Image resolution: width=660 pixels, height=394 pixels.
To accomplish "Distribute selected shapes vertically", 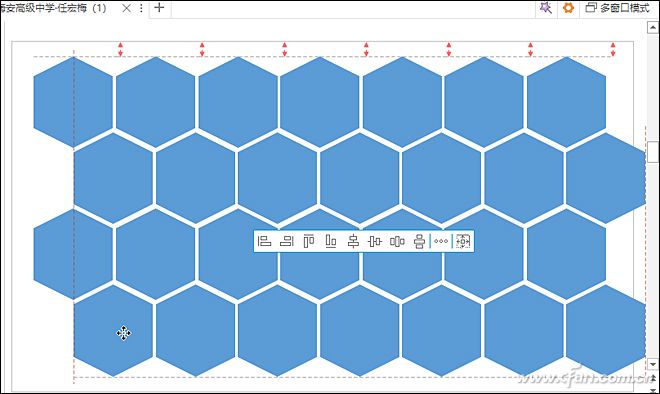I will tap(419, 241).
